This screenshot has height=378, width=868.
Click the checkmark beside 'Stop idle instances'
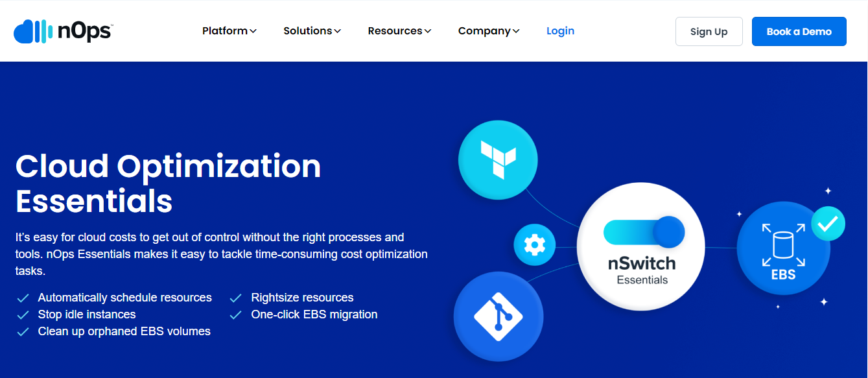23,314
